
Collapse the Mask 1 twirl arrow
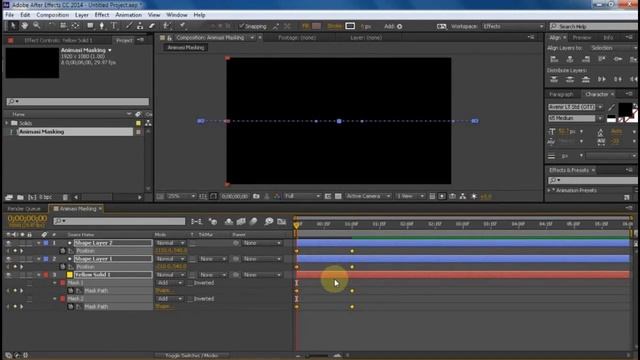(x=55, y=283)
